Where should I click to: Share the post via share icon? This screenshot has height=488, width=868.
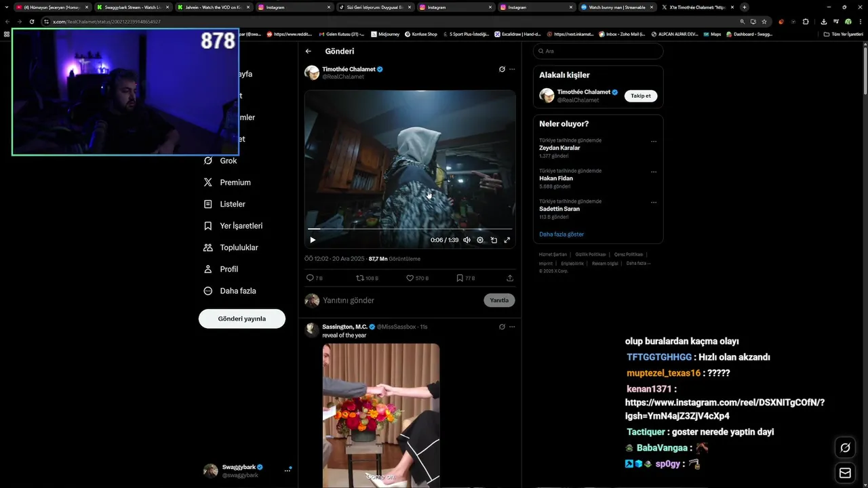[x=510, y=278]
